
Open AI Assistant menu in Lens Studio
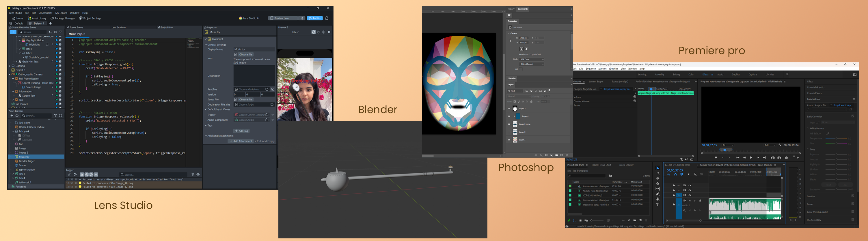pyautogui.click(x=46, y=13)
